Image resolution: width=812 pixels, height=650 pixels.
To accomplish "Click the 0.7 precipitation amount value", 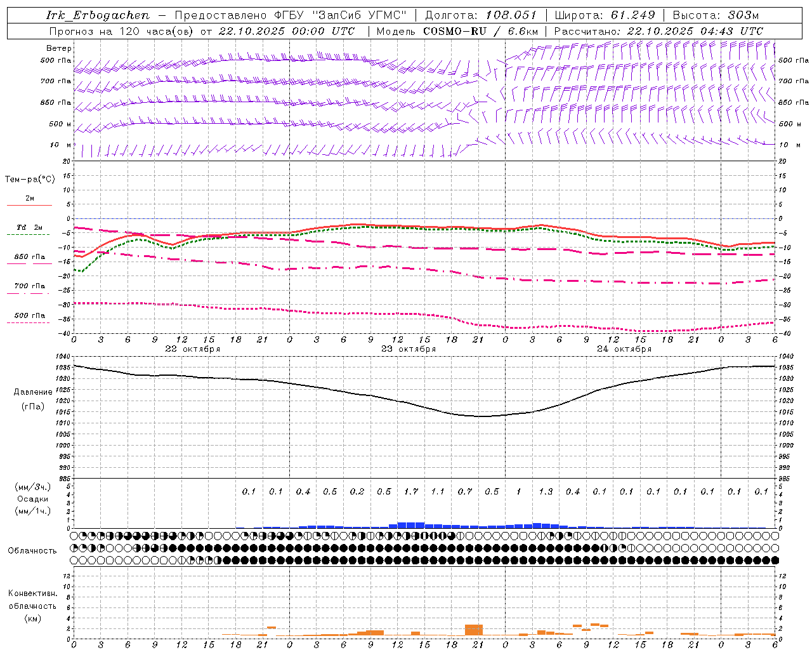I will pyautogui.click(x=465, y=491).
